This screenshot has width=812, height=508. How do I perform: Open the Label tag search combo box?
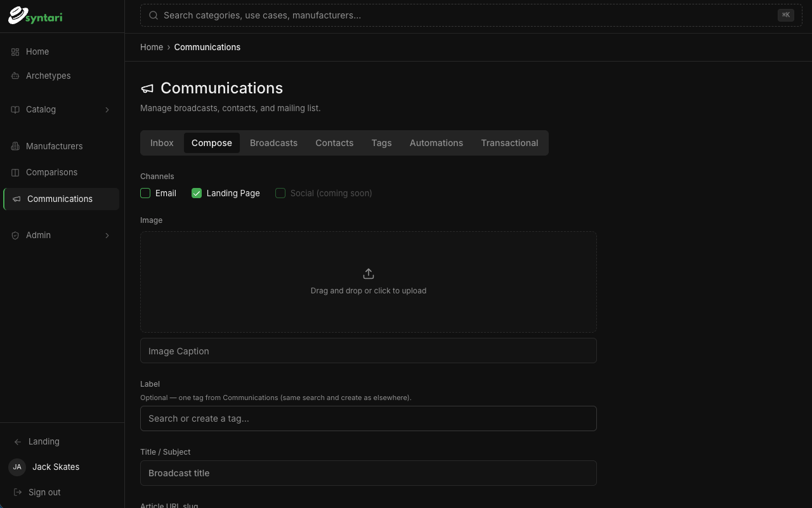pos(369,418)
